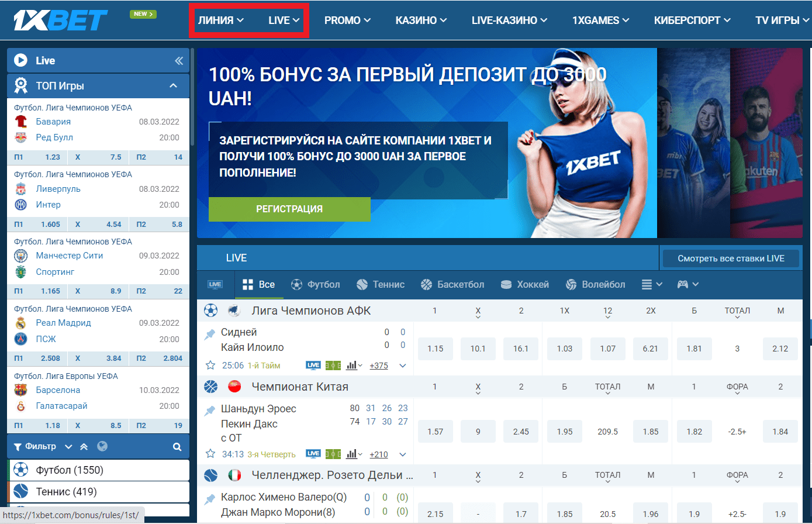Click Барселона team crest in ТОП Игры
This screenshot has width=812, height=524.
coord(21,390)
